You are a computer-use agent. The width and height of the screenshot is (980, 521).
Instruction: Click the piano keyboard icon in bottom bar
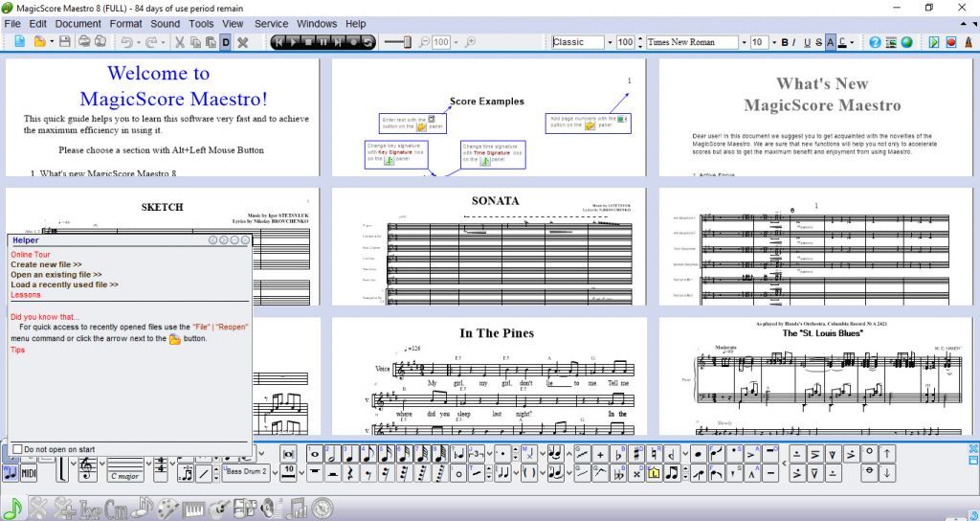[x=191, y=508]
